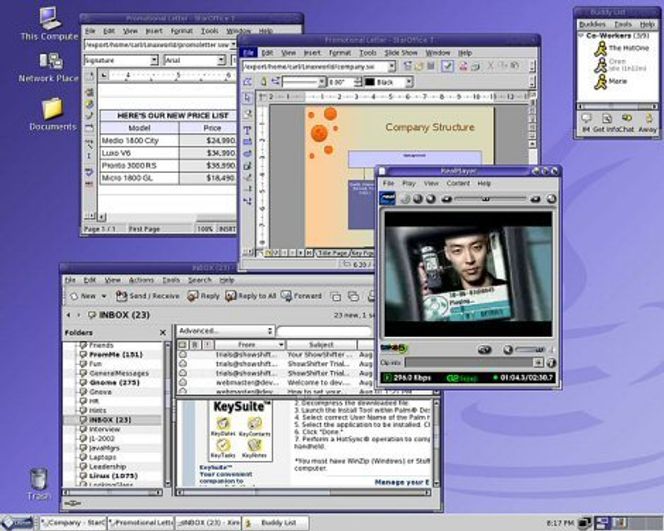Open the Content menu in RealPlayer
Viewport: 664px width, 531px height.
pyautogui.click(x=458, y=183)
